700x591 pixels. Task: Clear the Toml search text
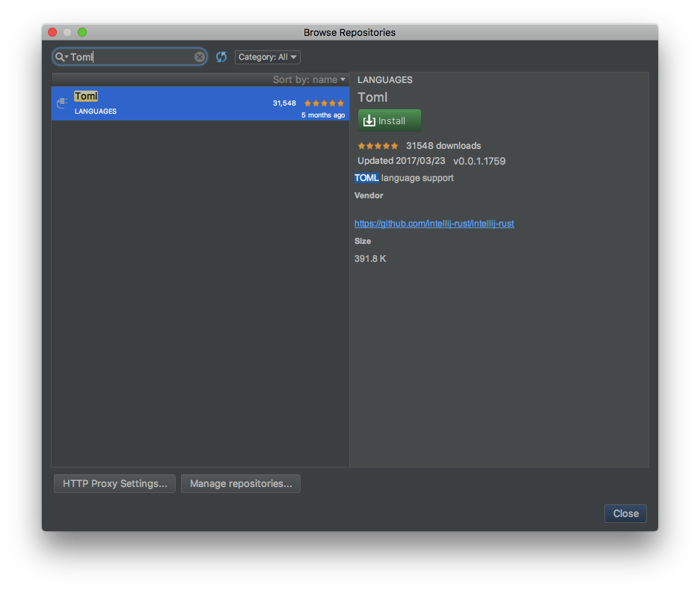pos(200,57)
